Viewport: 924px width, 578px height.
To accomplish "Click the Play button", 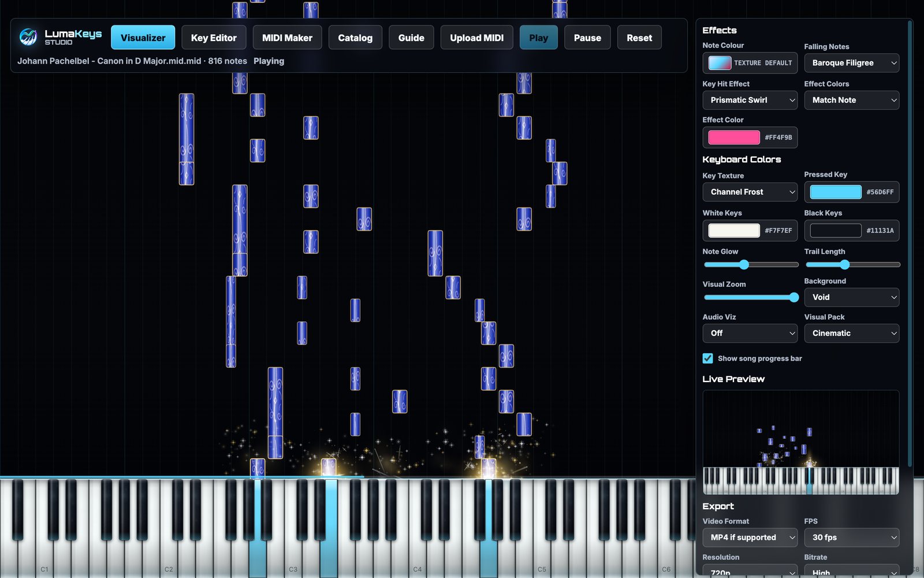I will (x=538, y=38).
